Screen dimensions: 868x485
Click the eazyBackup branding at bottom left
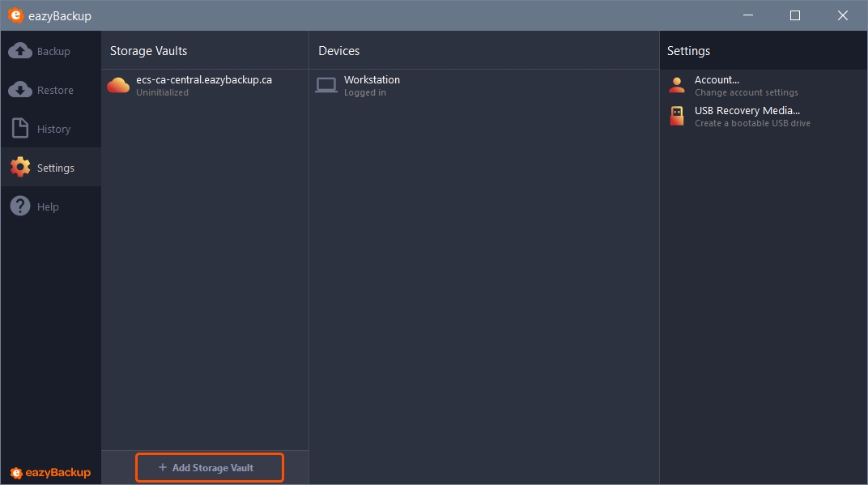[50, 472]
